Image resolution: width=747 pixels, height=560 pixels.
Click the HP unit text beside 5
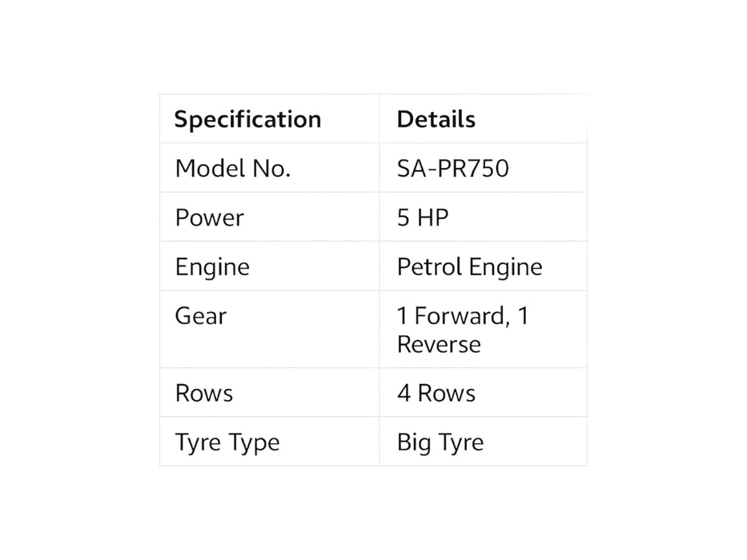(432, 218)
